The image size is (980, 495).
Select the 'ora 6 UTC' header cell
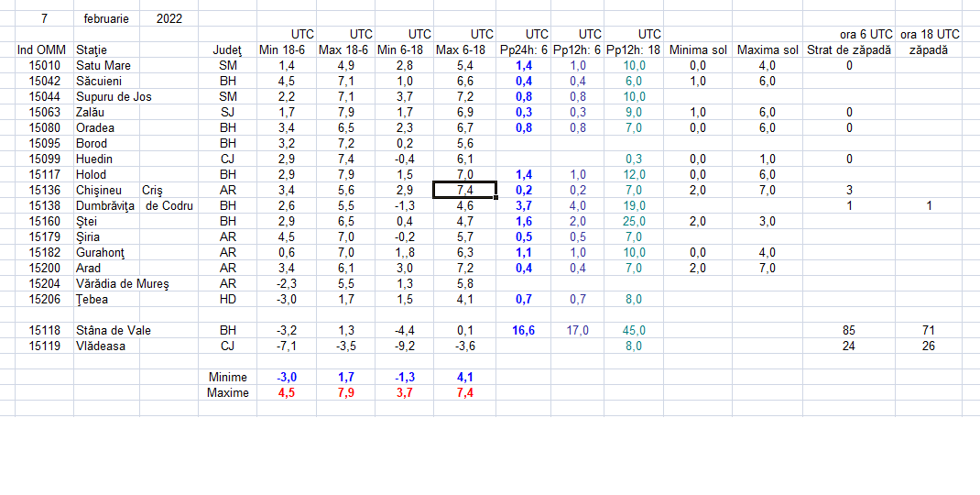coord(849,35)
